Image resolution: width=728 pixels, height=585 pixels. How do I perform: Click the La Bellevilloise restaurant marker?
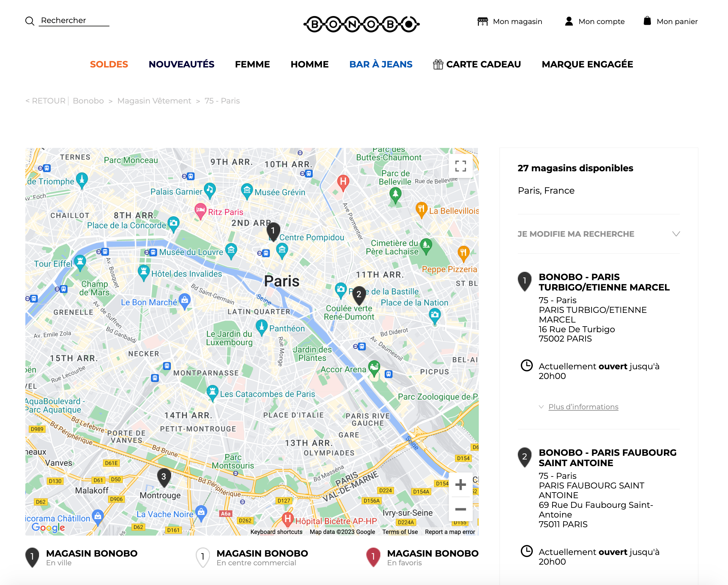point(421,211)
